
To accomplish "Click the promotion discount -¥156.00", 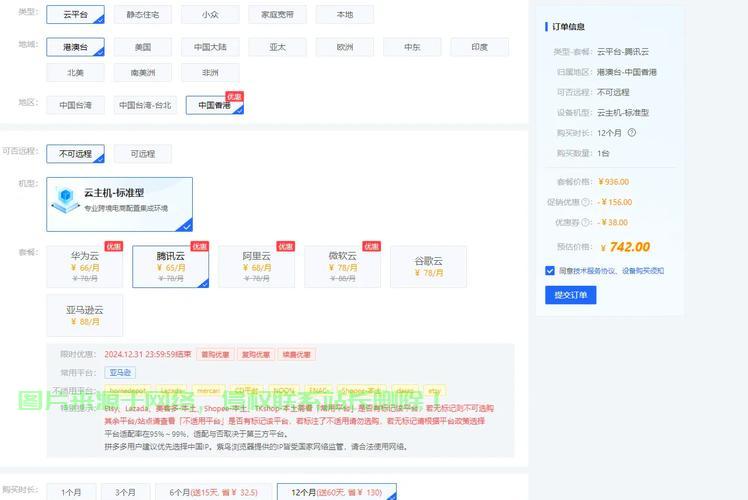I will pyautogui.click(x=614, y=202).
